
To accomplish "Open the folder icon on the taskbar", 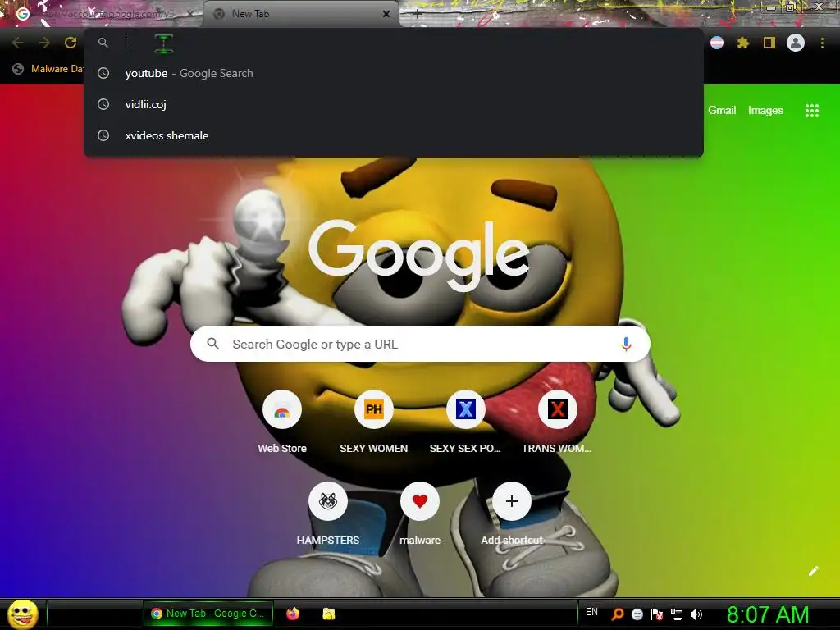I will pos(328,614).
